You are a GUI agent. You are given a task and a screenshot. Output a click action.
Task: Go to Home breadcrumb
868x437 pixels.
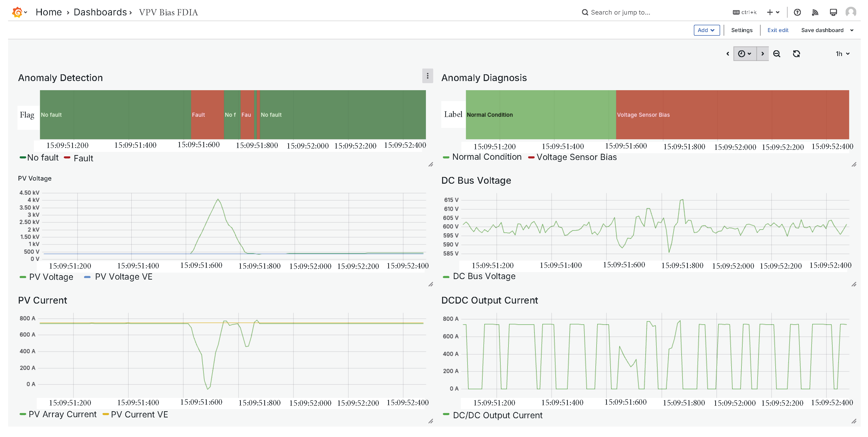pos(48,12)
